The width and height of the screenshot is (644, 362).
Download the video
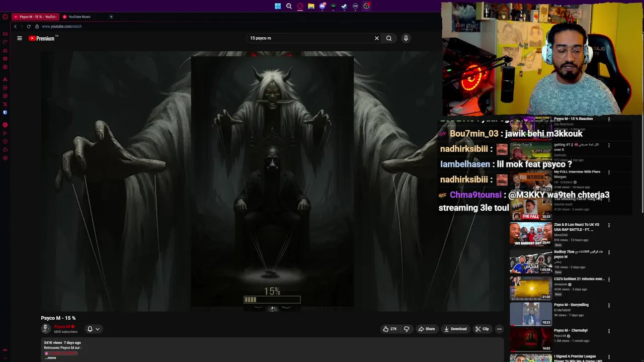455,329
